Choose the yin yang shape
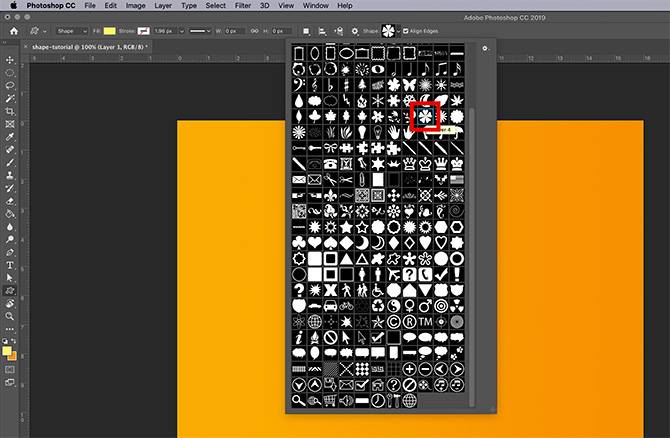This screenshot has width=670, height=438. click(x=394, y=306)
